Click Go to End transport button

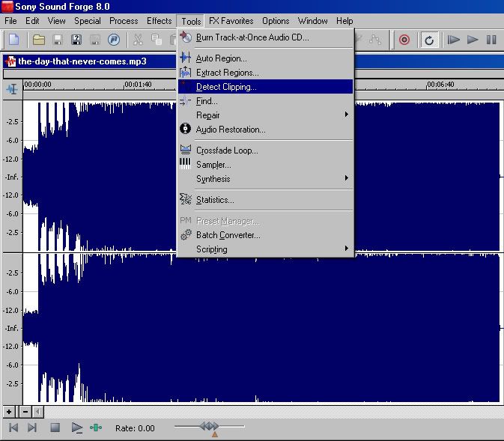click(x=31, y=428)
